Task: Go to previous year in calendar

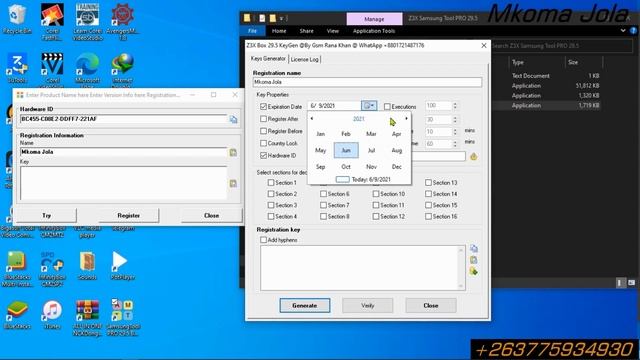Action: click(312, 118)
